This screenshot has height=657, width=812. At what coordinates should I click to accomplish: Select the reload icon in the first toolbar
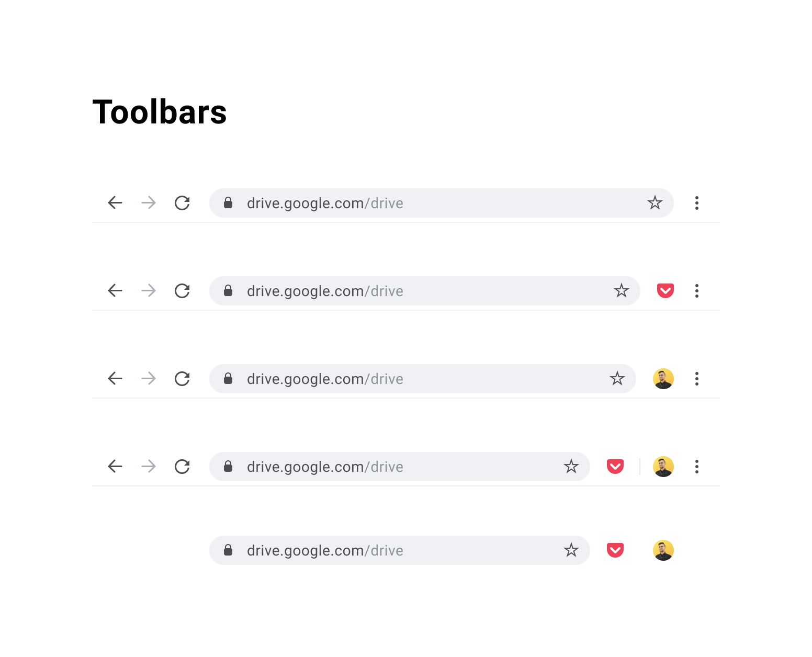(x=182, y=203)
